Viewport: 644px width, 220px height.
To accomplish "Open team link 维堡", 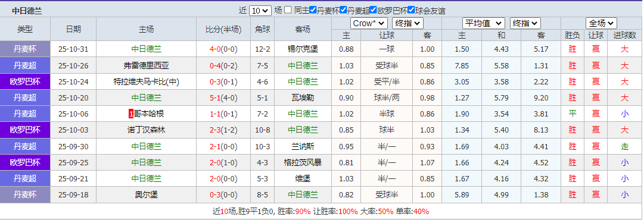I will [303, 178].
